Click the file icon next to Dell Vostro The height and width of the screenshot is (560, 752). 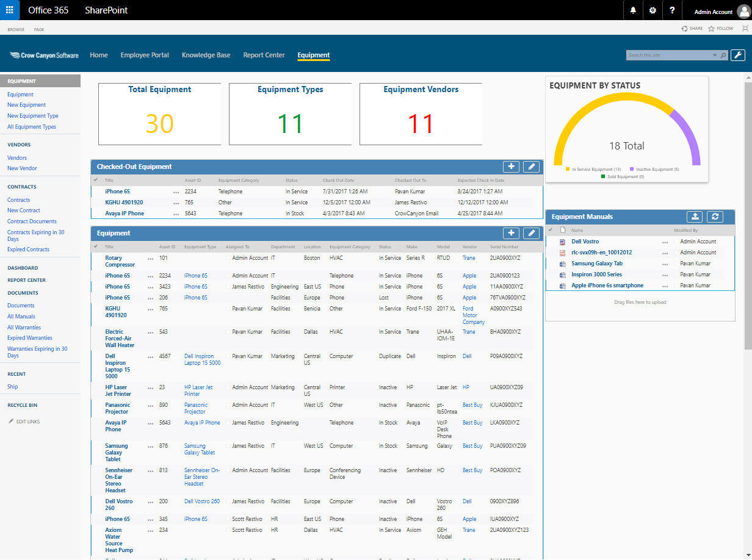(562, 242)
